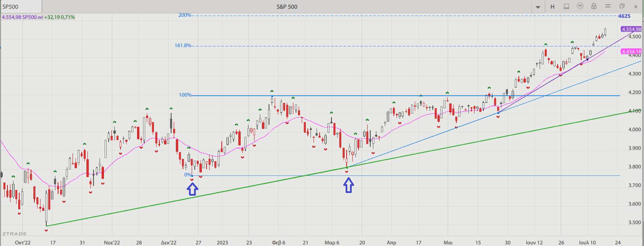Viewport: 644px width, 246px height.
Task: Click the SP500 symbol input field
Action: 21,6
